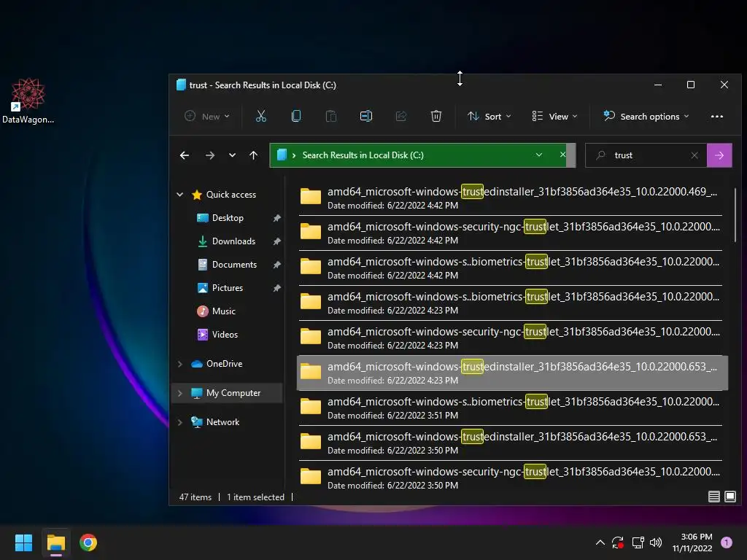Click File Explorer taskbar icon
Screen dimensions: 747x560
55,542
